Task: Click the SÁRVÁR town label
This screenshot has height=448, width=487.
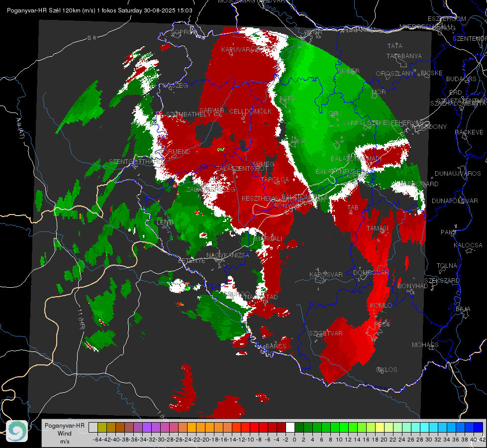Action: (x=212, y=110)
